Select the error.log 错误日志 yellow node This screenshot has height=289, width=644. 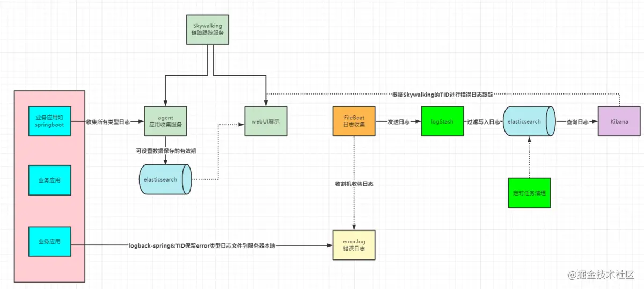(354, 245)
